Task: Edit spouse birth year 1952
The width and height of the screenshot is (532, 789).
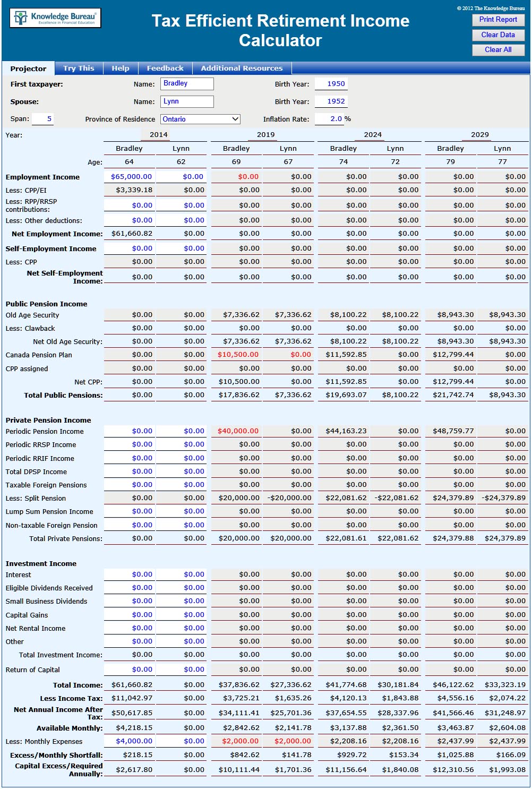Action: pos(331,101)
